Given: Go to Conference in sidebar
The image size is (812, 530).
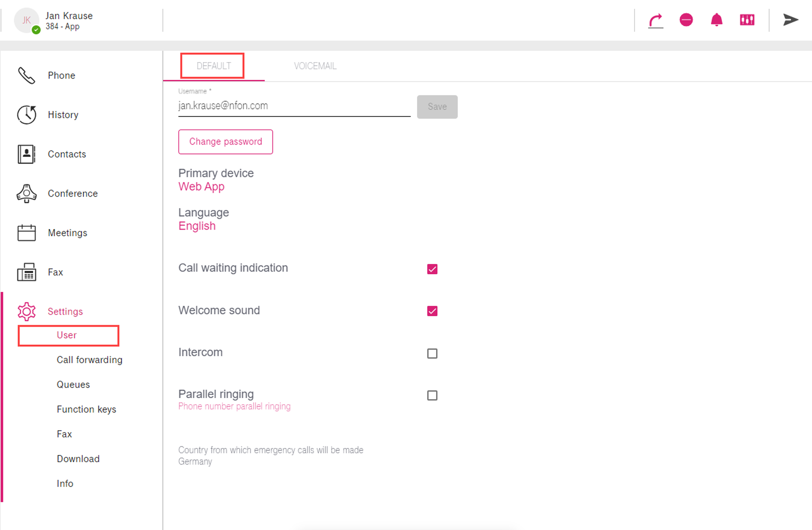Looking at the screenshot, I should click(x=72, y=194).
